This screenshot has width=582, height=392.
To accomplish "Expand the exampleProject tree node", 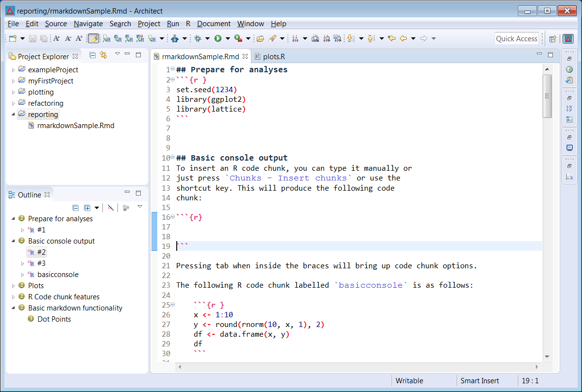I will pyautogui.click(x=14, y=70).
